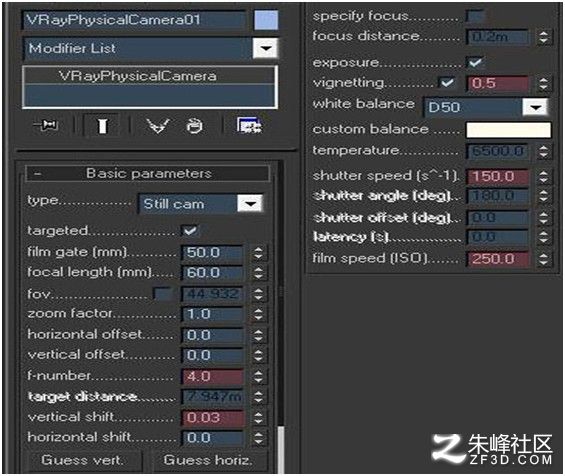Toggle the specify focus checkbox

(x=475, y=16)
